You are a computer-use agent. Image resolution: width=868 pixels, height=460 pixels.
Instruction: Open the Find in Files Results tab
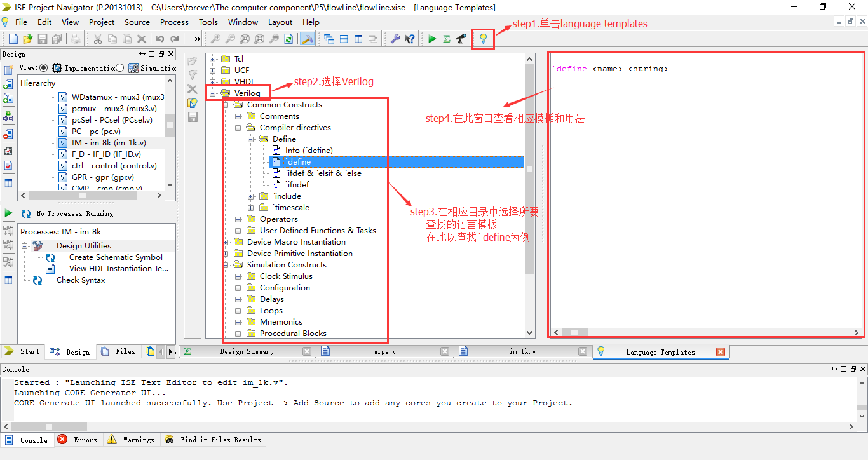[x=213, y=440]
